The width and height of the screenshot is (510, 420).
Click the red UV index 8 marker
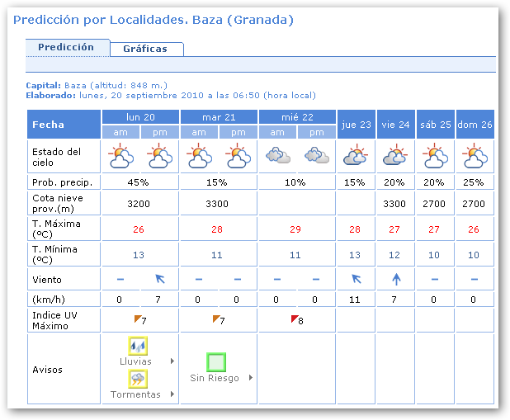point(293,319)
